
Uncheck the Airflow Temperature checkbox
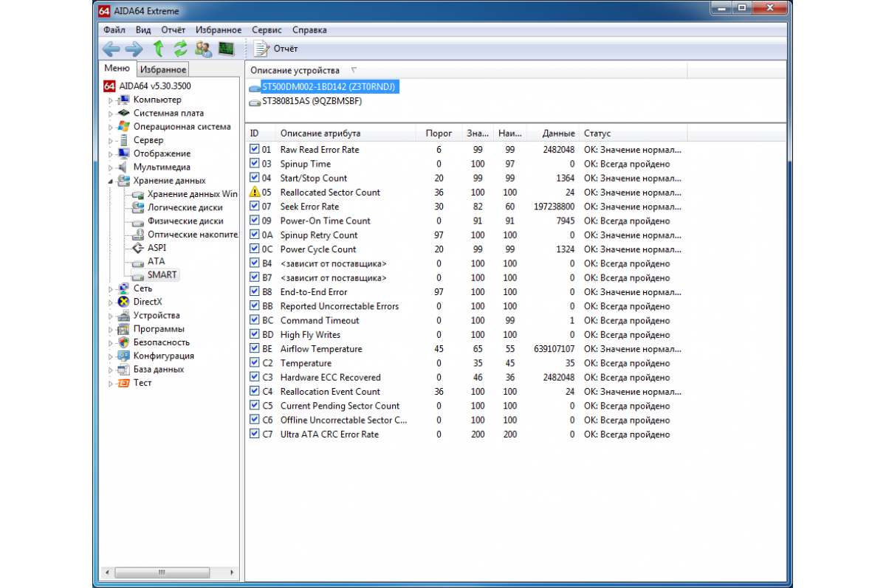pyautogui.click(x=255, y=349)
